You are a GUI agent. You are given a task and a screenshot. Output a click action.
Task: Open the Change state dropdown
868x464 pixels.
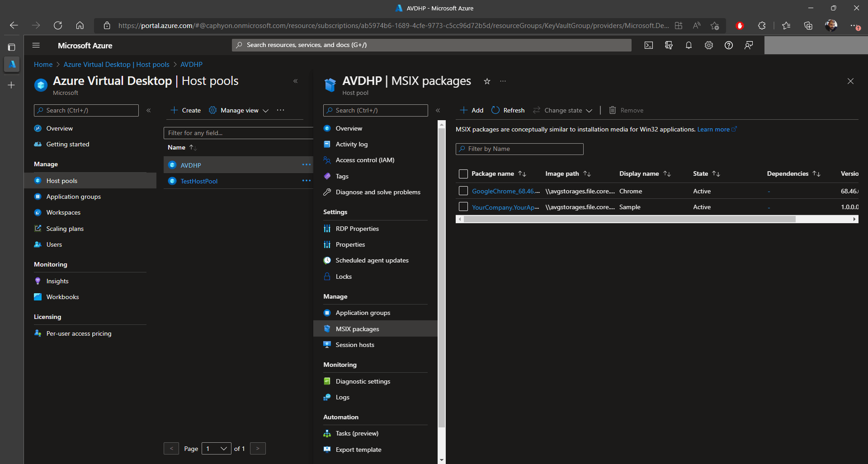pos(563,110)
